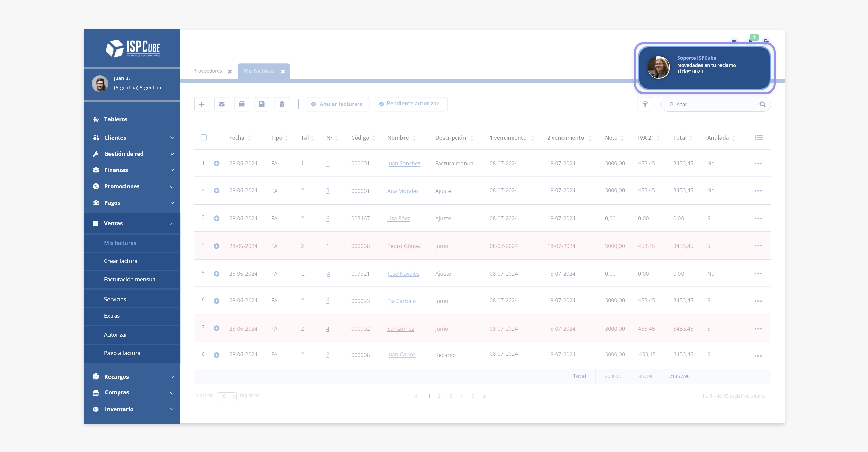Expand row 3 Lisa Páez plus circle
The image size is (868, 452).
coord(216,219)
